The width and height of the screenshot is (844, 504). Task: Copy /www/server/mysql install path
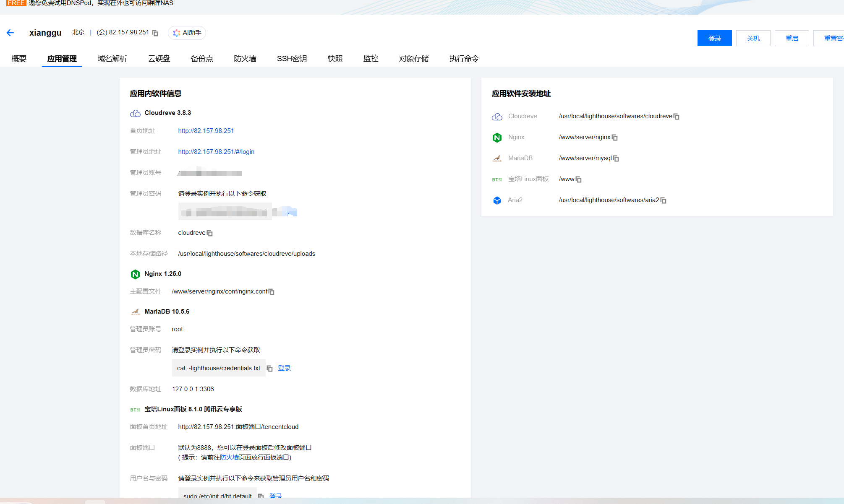(x=616, y=158)
